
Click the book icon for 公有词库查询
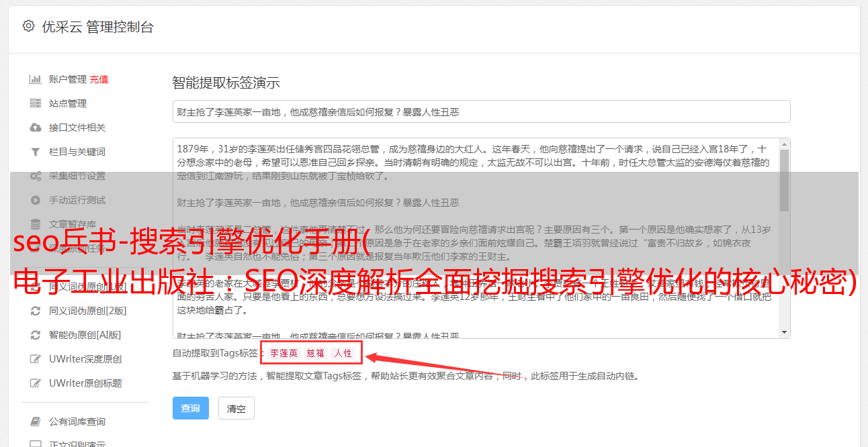pyautogui.click(x=36, y=421)
